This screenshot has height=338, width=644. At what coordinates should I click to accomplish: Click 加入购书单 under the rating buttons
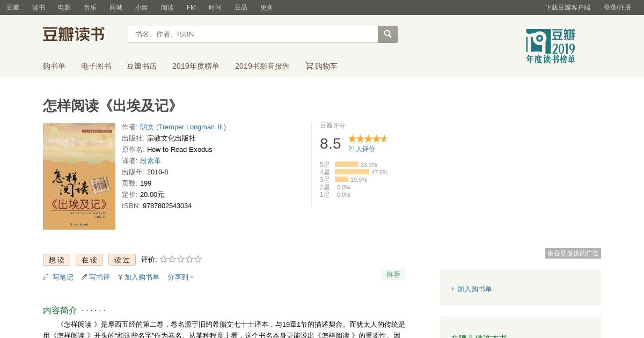pos(142,277)
